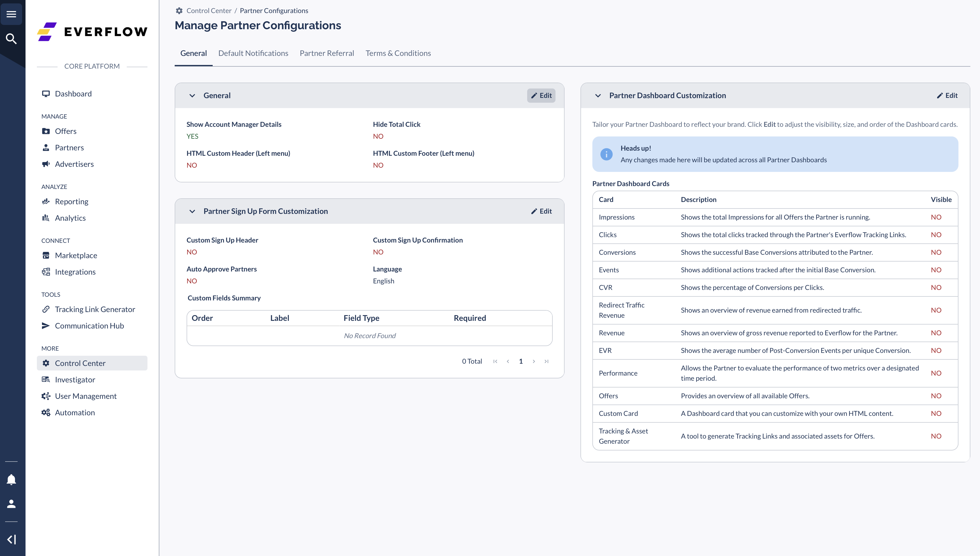
Task: Edit Partner Dashboard Customization
Action: point(947,96)
